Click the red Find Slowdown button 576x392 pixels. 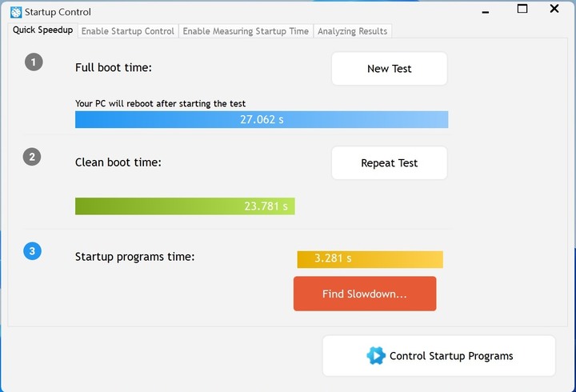(365, 294)
